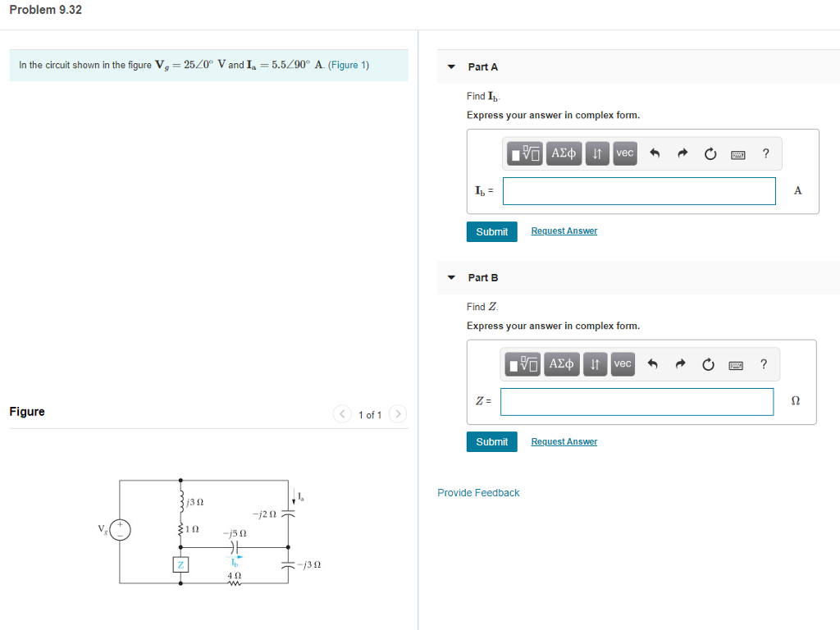This screenshot has width=840, height=630.
Task: Collapse the Part B section
Action: 450,277
